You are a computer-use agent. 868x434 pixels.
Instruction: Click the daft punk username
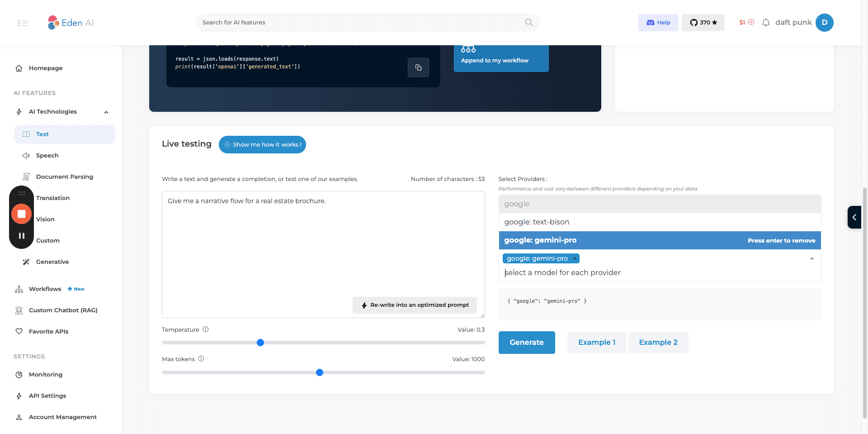[x=793, y=23]
